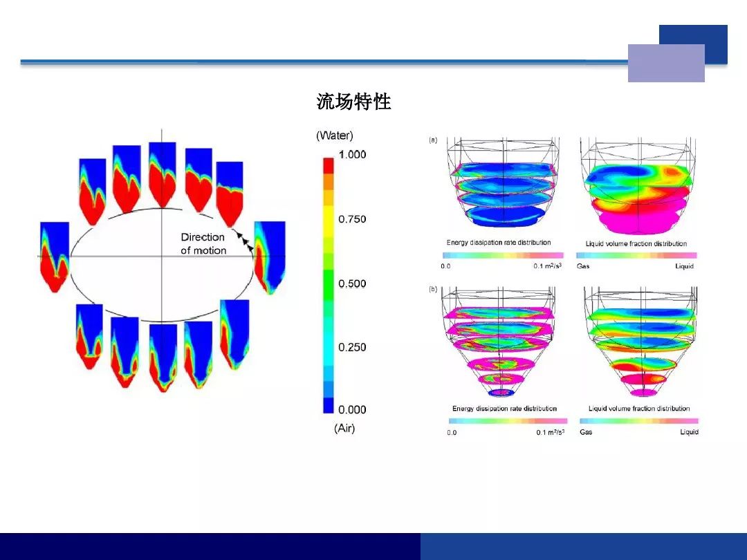This screenshot has width=747, height=560.
Task: Click panel (b) 'Energy dissipation rate distribution' caption
Action: click(x=504, y=409)
